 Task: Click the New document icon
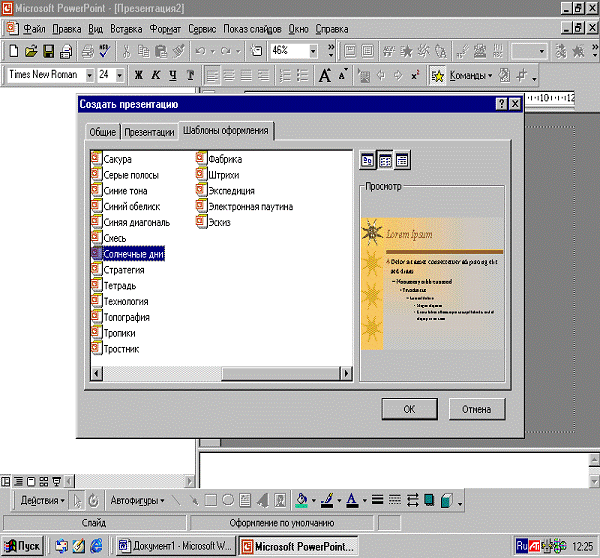click(x=13, y=50)
